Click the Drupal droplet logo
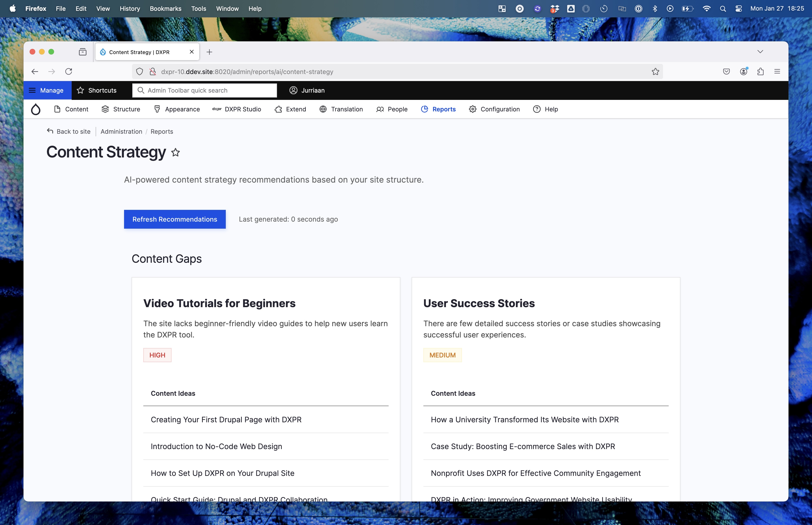This screenshot has height=525, width=812. pos(36,109)
